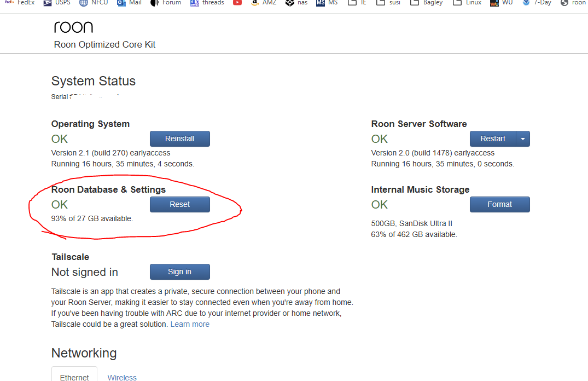Click 'Running 16 hours, 35 minutes, 4 seconds.'
Screen dimensions: 588x381
coord(123,164)
